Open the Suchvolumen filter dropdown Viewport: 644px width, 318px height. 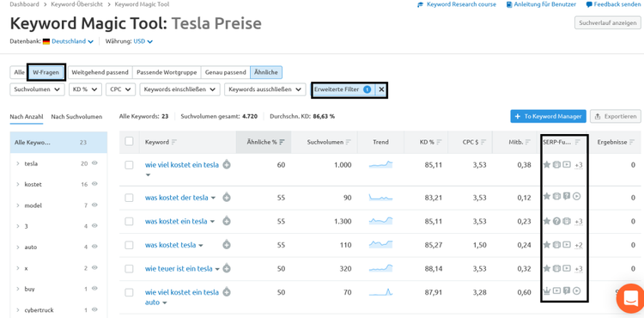[38, 89]
